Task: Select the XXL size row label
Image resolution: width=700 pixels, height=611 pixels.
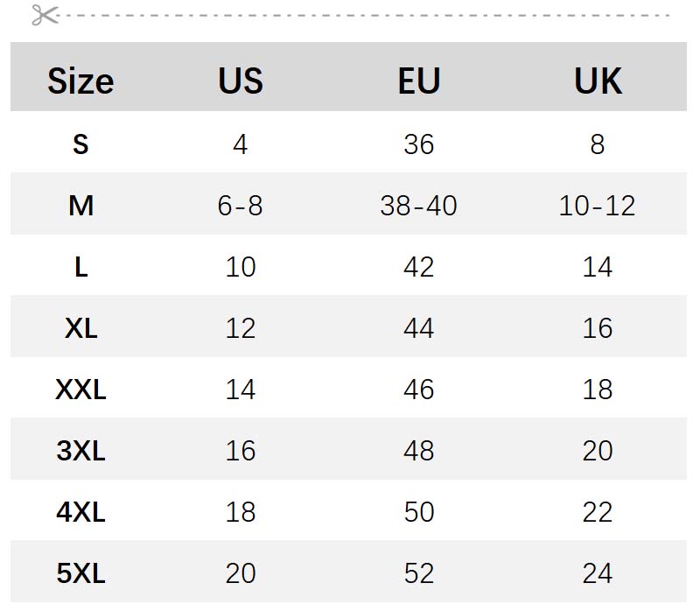Action: [80, 390]
